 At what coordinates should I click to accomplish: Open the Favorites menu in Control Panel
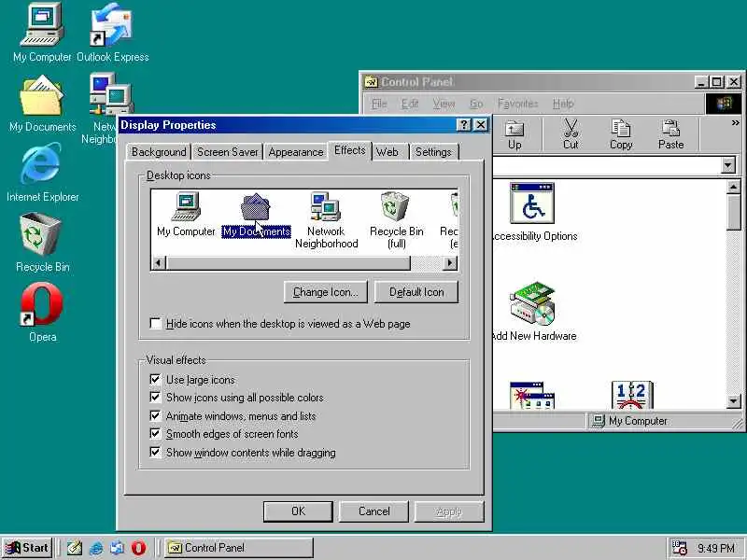click(517, 104)
